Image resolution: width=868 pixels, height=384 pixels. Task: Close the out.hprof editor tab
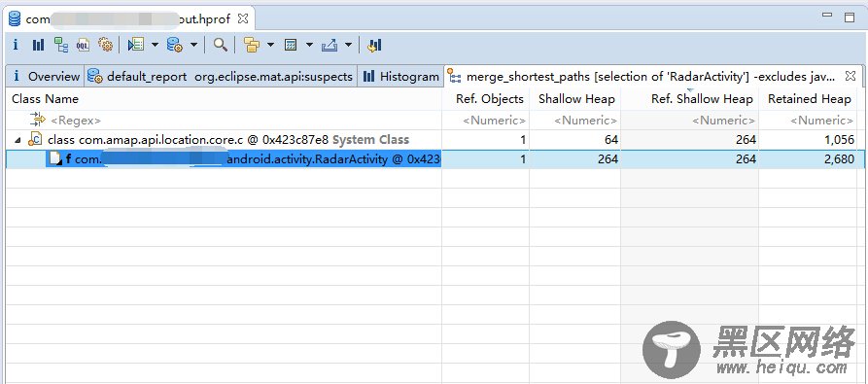pos(242,18)
